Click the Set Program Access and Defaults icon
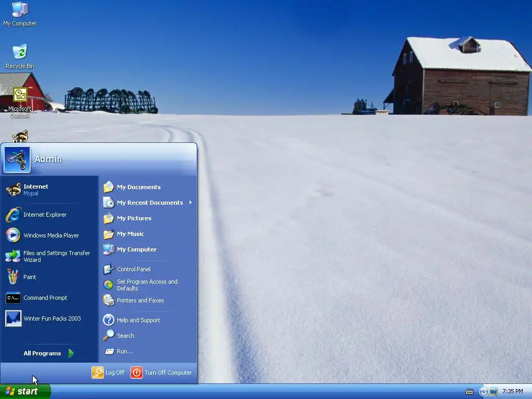Screen dimensions: 532x399 tap(109, 285)
